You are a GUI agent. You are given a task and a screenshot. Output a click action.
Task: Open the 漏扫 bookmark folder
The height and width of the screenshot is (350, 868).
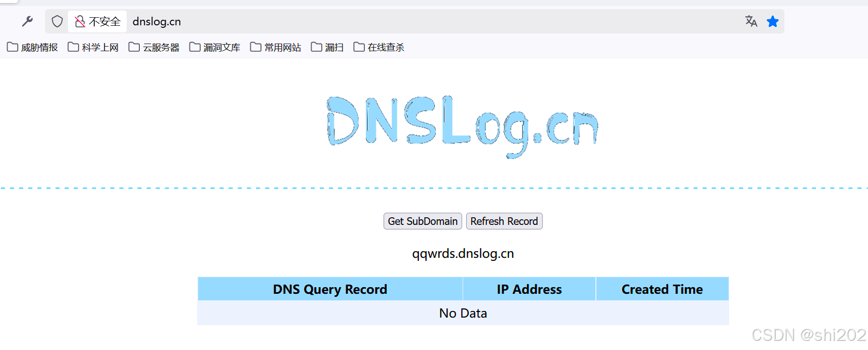[327, 47]
